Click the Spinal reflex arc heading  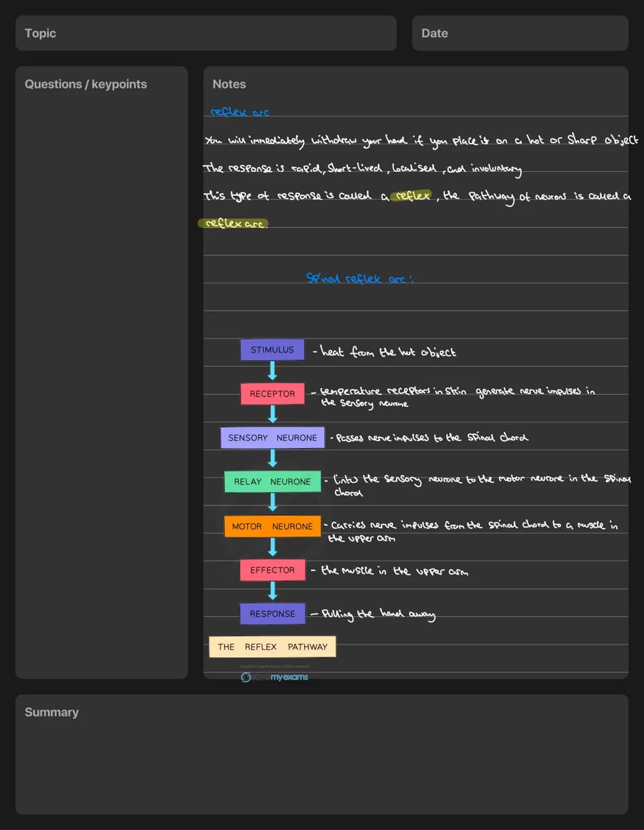pos(360,278)
